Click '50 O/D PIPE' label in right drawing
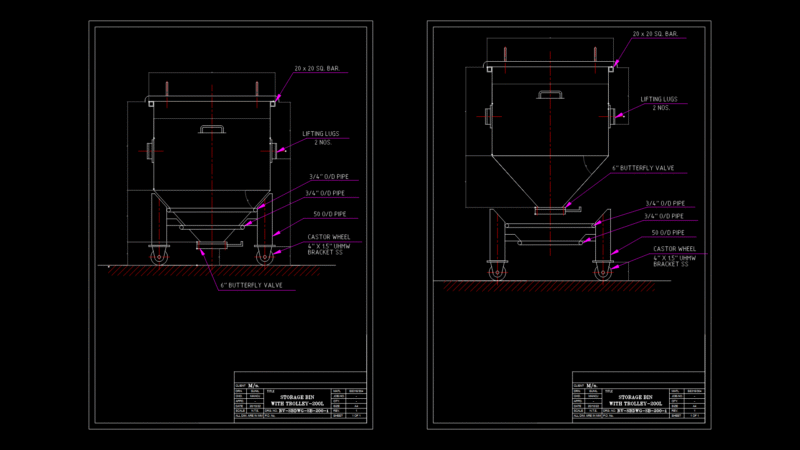 (x=668, y=233)
